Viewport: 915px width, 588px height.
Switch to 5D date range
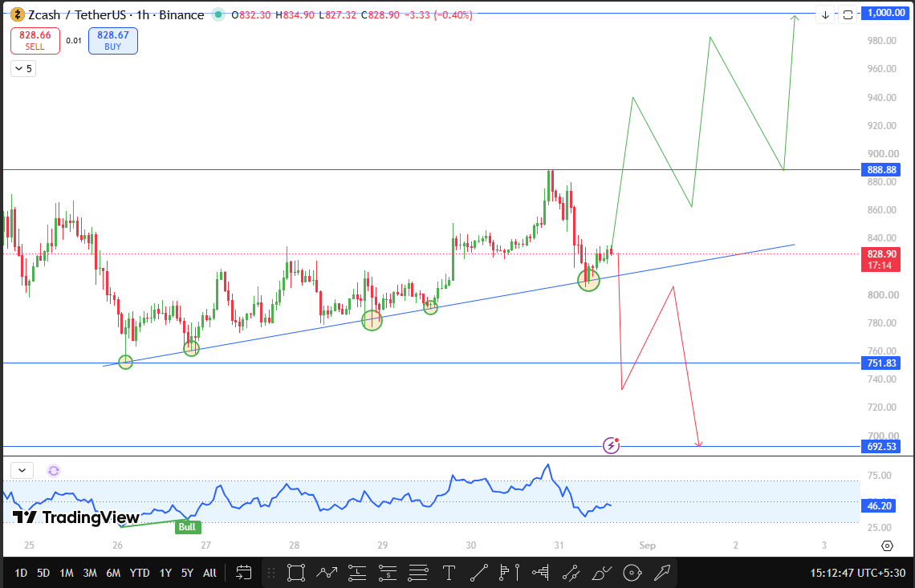click(x=43, y=573)
